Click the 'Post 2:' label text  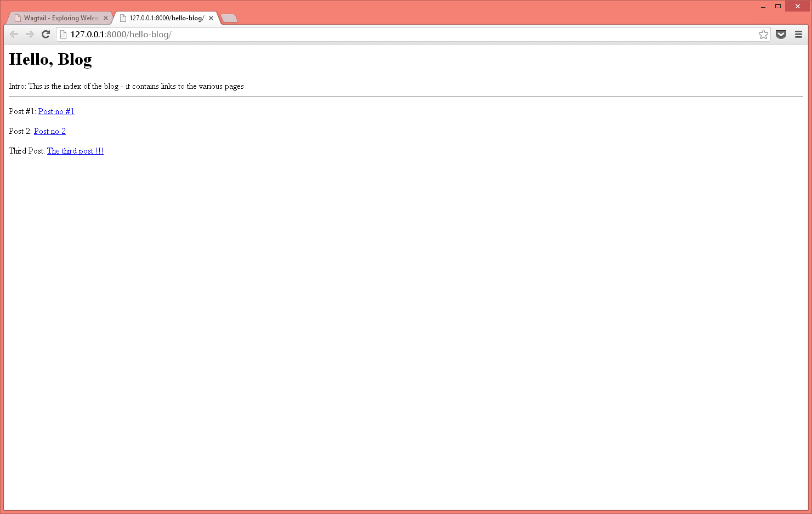pos(20,131)
